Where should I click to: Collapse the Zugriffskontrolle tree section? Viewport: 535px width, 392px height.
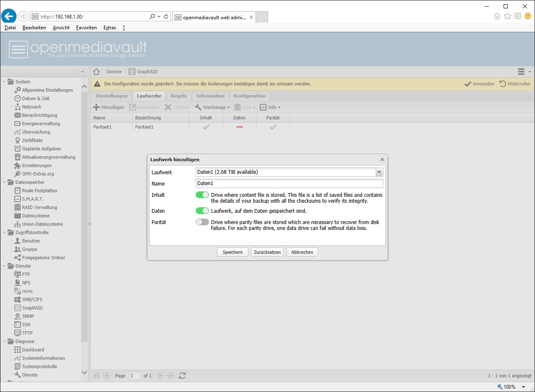tap(5, 232)
